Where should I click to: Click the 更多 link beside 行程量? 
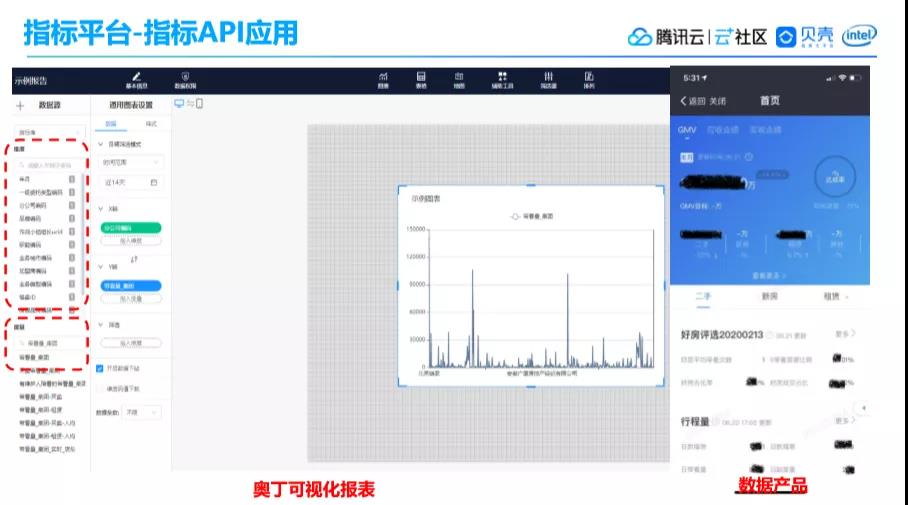pyautogui.click(x=845, y=420)
